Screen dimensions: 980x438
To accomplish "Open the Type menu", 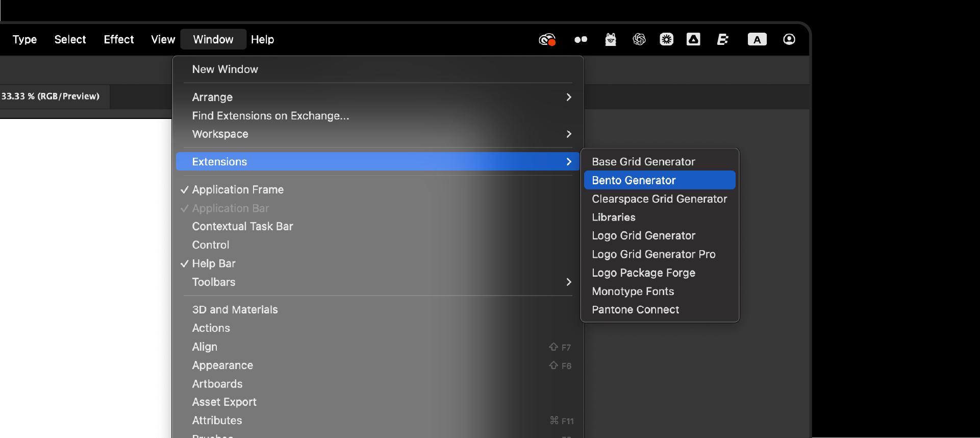I will click(x=24, y=39).
